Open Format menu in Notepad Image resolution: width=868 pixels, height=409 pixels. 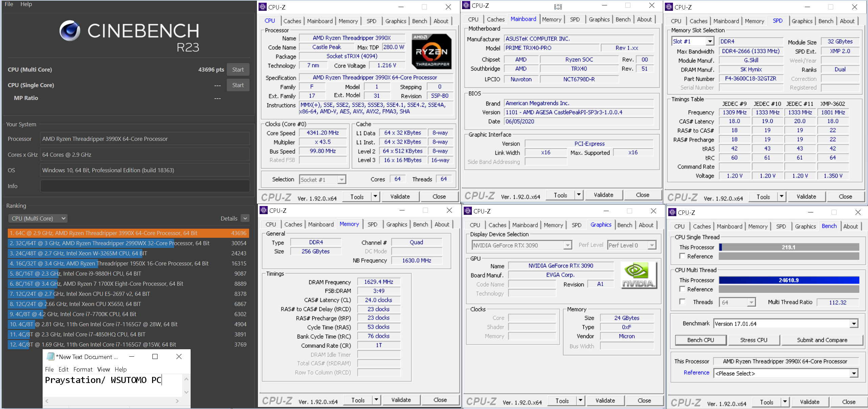coord(83,369)
